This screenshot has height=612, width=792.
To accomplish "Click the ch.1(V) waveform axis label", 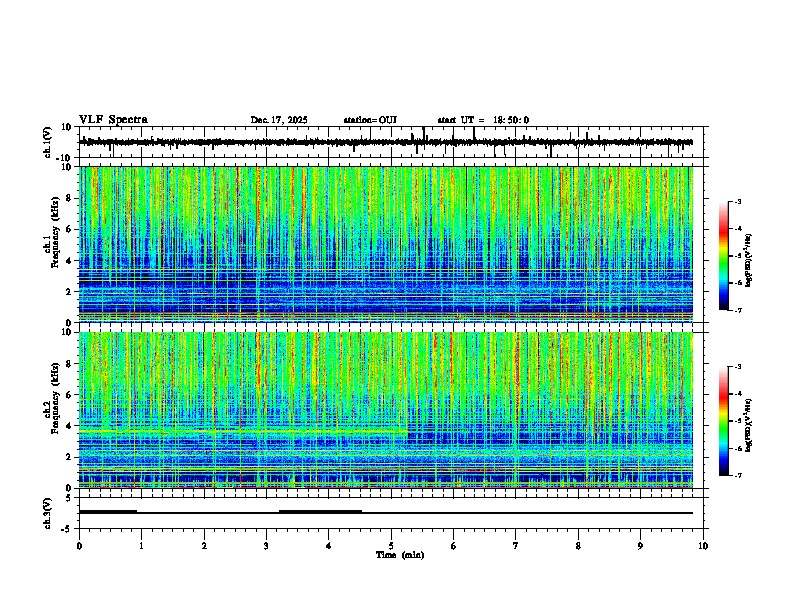I will click(48, 142).
